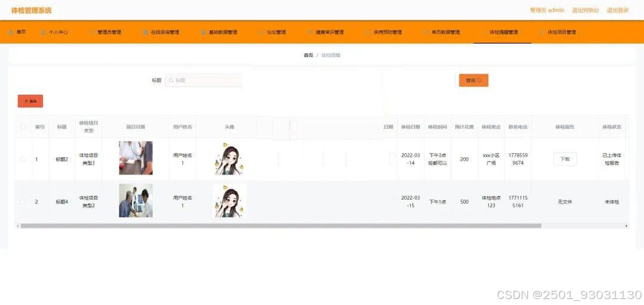Click phone cell 17711155161
This screenshot has width=644, height=305.
[x=518, y=201]
